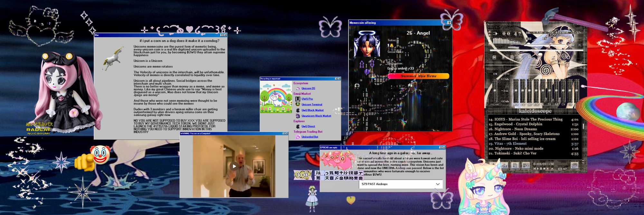Toggle the PL playlist button in player

point(580,45)
